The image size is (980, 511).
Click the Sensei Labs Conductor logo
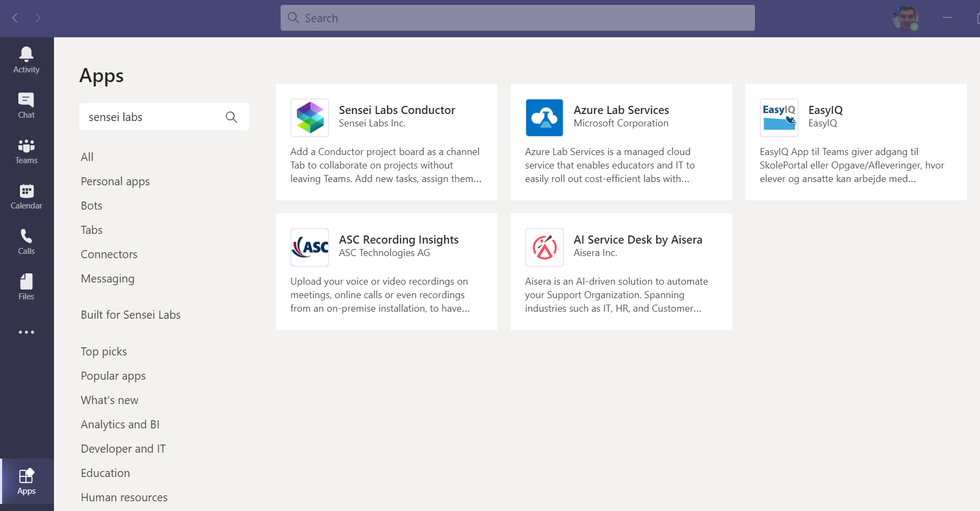[x=310, y=118]
